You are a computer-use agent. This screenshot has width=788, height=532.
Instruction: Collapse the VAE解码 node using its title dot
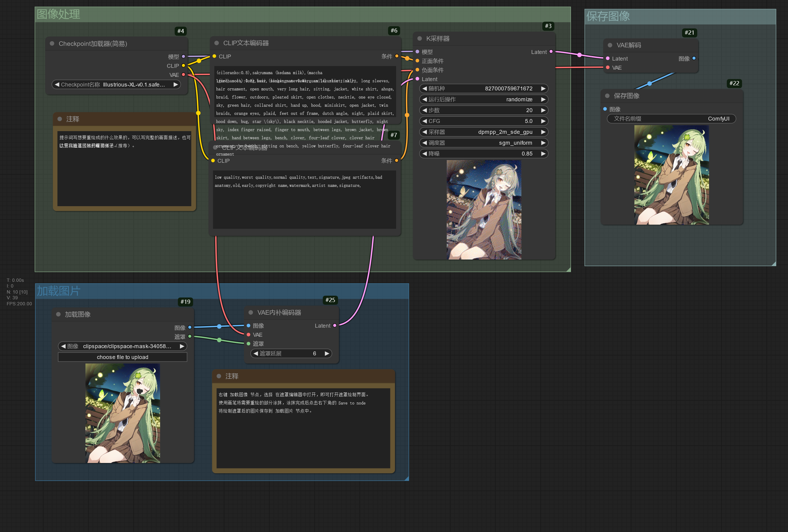[610, 46]
